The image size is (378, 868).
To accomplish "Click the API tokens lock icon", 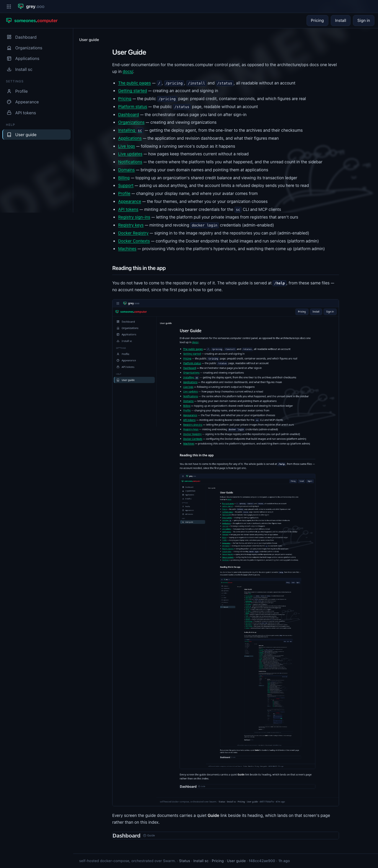I will [x=9, y=113].
